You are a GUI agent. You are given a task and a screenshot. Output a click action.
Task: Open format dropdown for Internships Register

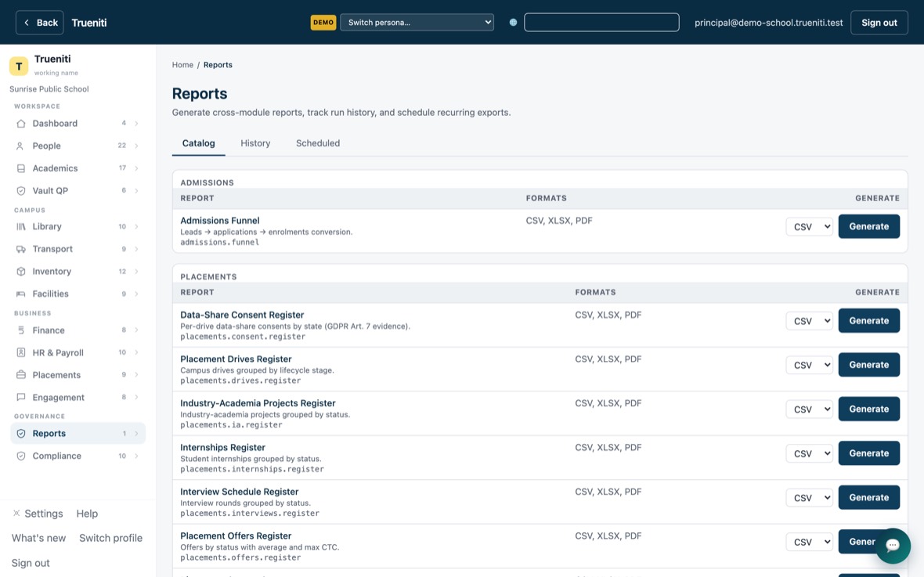tap(809, 453)
